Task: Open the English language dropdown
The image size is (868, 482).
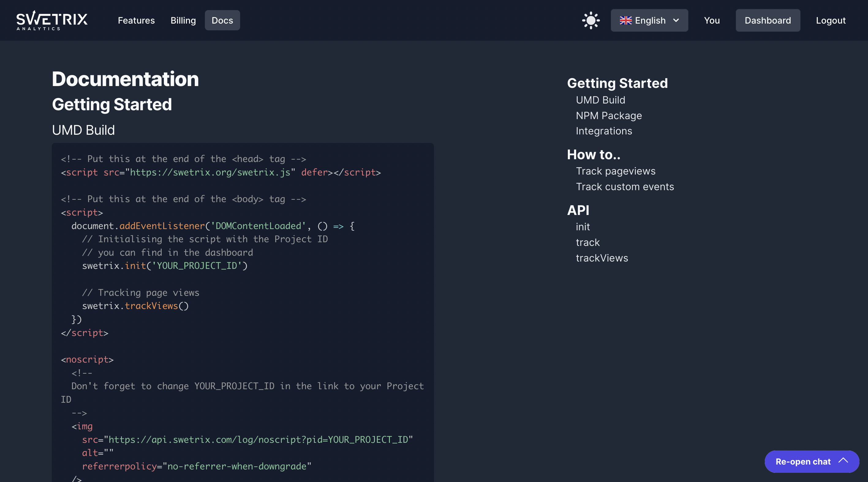Action: click(649, 21)
